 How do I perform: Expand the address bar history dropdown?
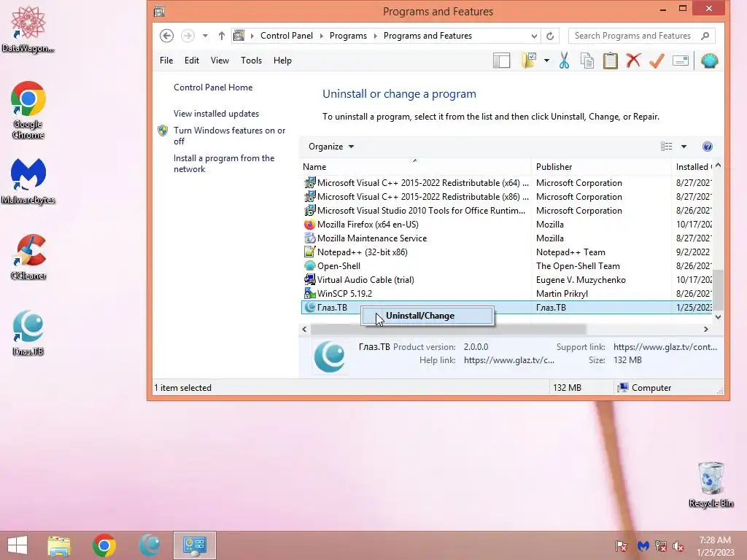tap(534, 36)
